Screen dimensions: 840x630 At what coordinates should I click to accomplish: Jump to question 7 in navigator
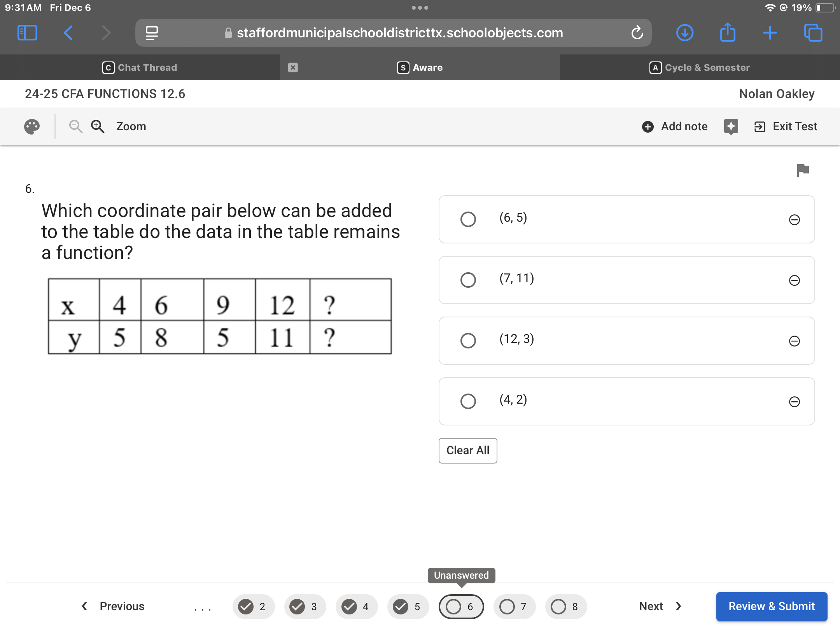click(514, 607)
